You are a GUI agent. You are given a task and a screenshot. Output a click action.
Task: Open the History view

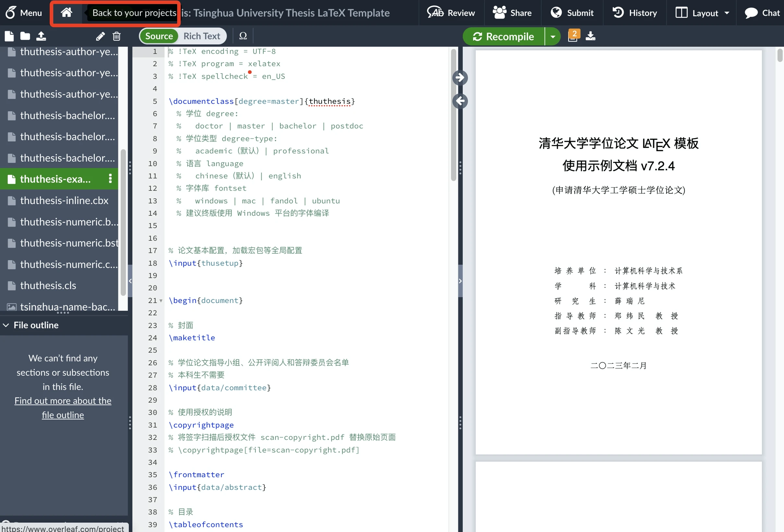click(634, 13)
